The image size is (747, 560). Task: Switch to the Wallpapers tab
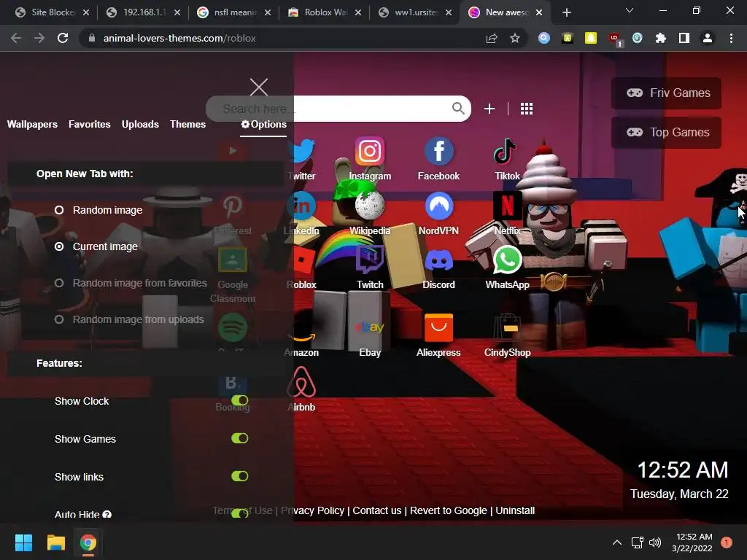coord(32,124)
